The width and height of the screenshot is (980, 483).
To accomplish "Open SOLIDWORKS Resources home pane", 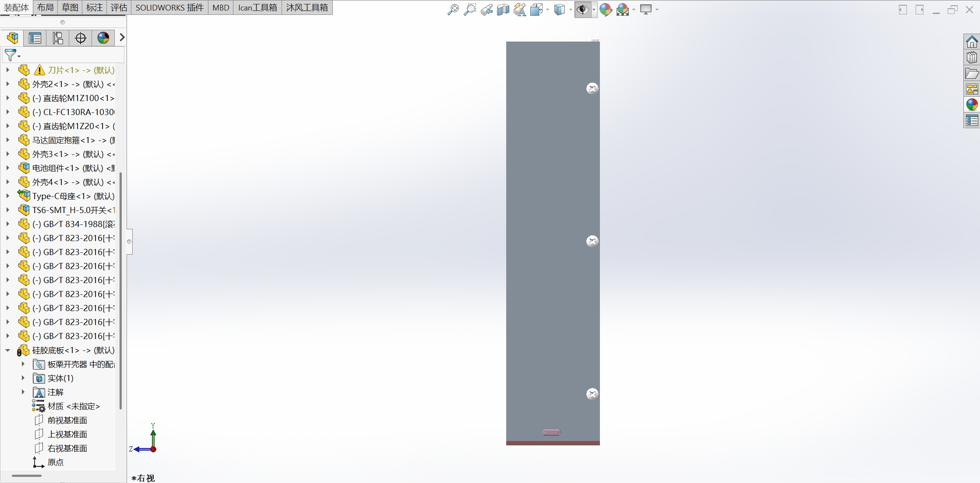I will [x=972, y=42].
